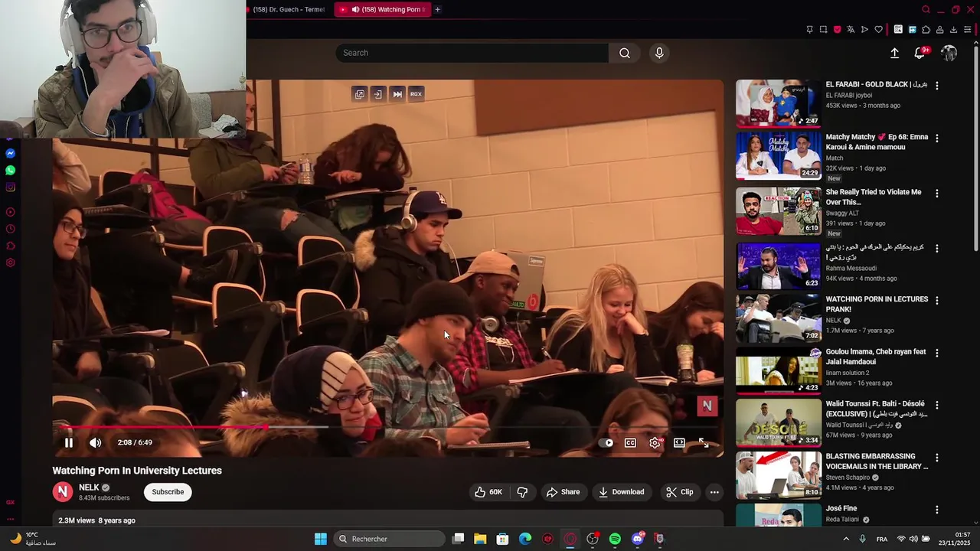Image resolution: width=980 pixels, height=551 pixels.
Task: Open options for the Matchy Matchy video
Action: pos(937,139)
